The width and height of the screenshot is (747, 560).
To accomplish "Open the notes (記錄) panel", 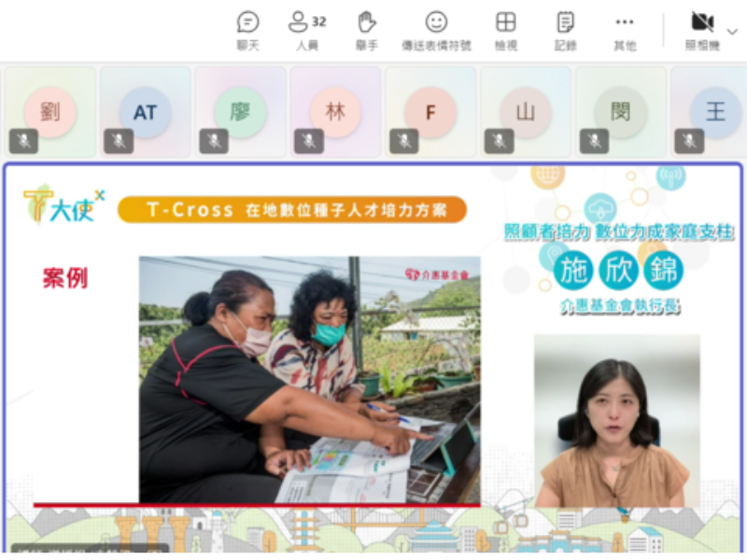I will pos(565,31).
